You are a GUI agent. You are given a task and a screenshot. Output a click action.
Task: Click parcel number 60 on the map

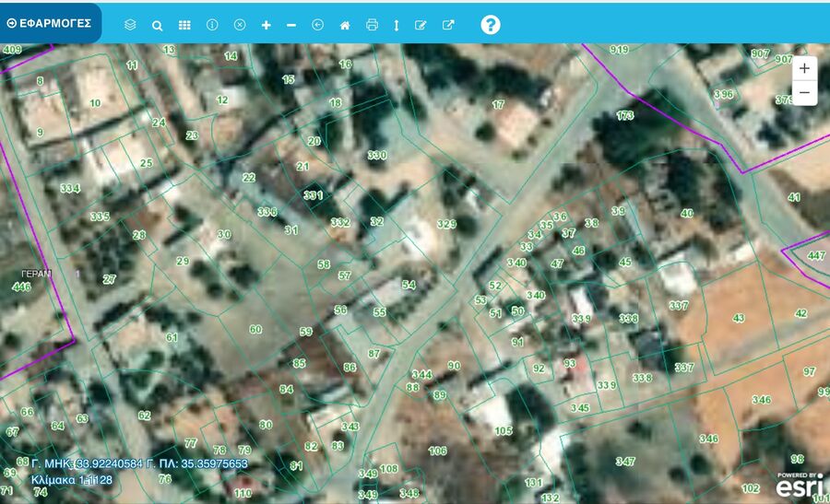pos(255,329)
